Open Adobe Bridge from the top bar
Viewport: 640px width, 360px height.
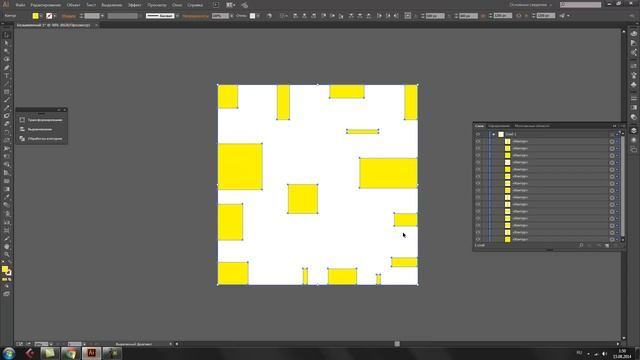click(216, 5)
